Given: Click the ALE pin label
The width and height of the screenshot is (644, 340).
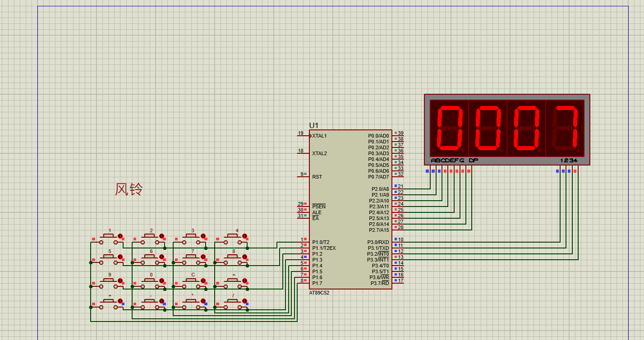Looking at the screenshot, I should coord(317,212).
